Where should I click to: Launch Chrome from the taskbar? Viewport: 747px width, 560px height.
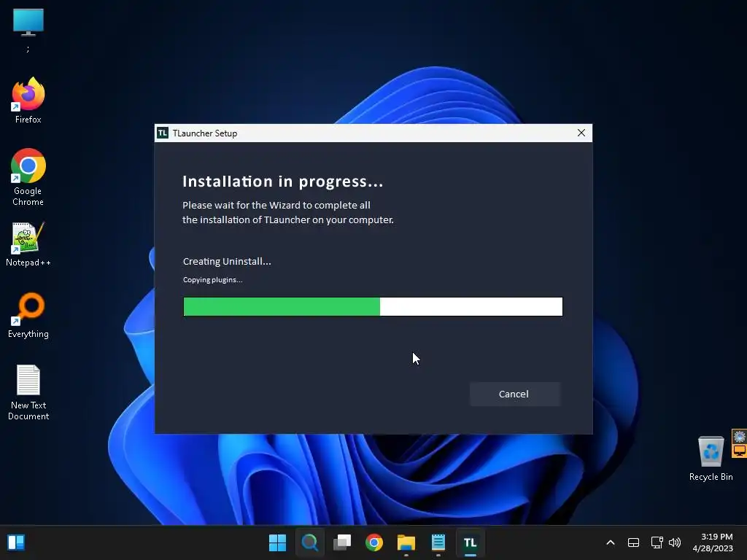point(374,542)
